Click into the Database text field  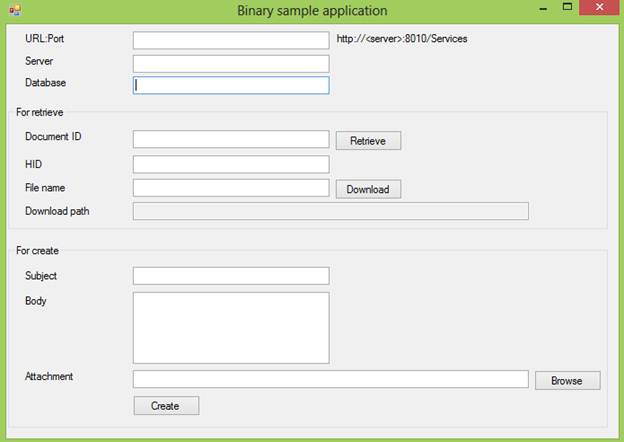click(x=231, y=85)
